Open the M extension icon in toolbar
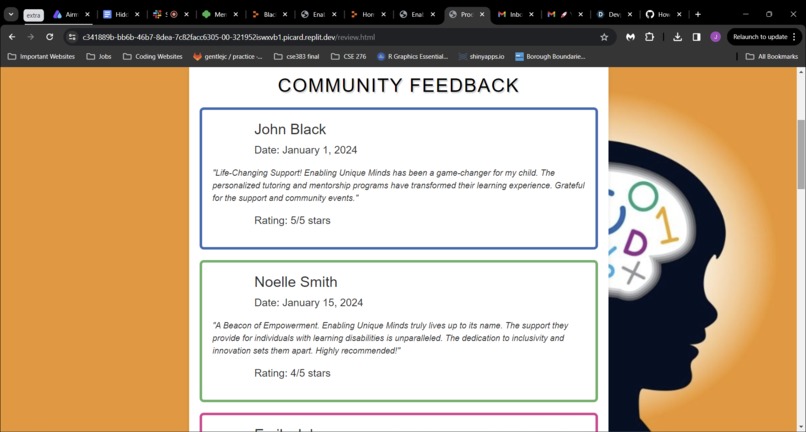This screenshot has width=806, height=432. tap(630, 37)
